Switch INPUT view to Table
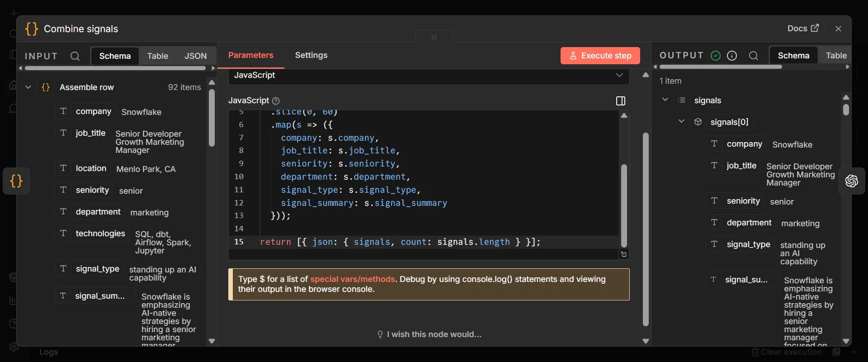Viewport: 868px width, 362px height. tap(157, 56)
